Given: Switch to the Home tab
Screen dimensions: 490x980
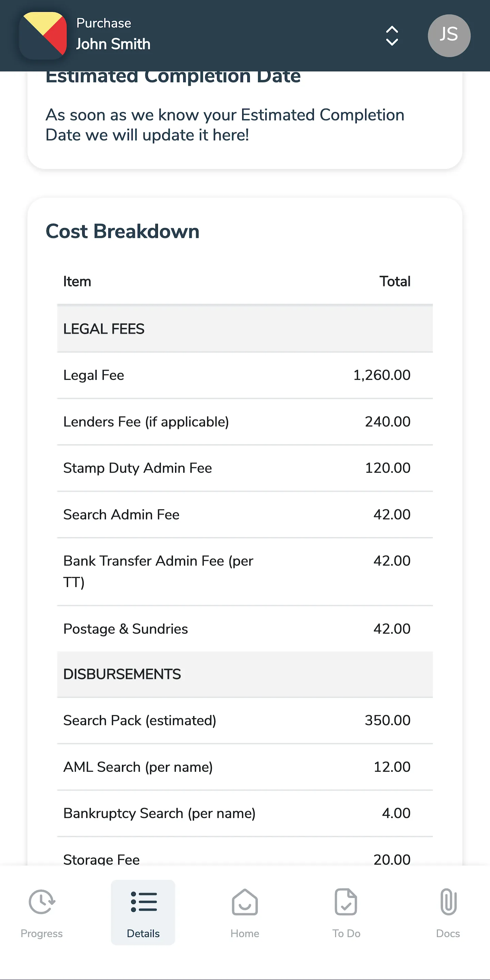Looking at the screenshot, I should pos(245,913).
